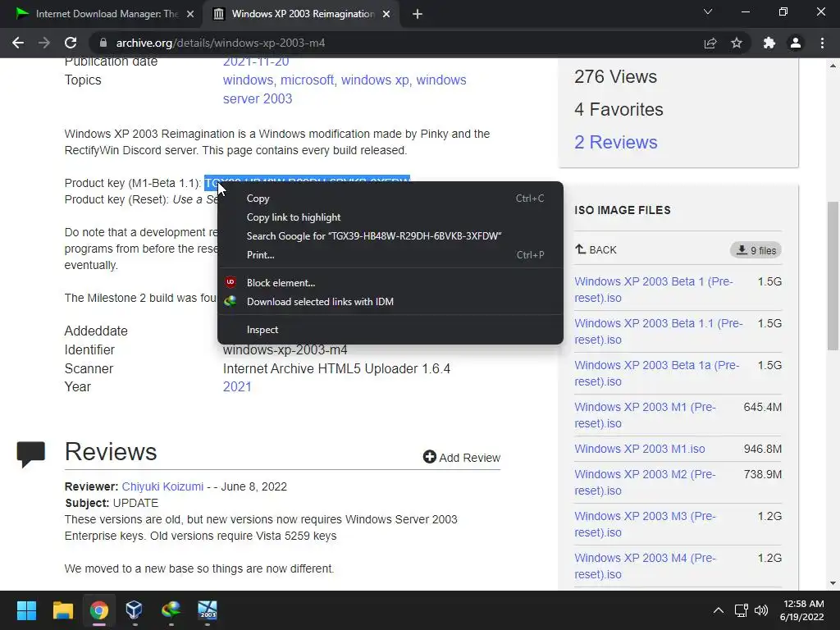Select Block element... in the context menu

(390, 283)
